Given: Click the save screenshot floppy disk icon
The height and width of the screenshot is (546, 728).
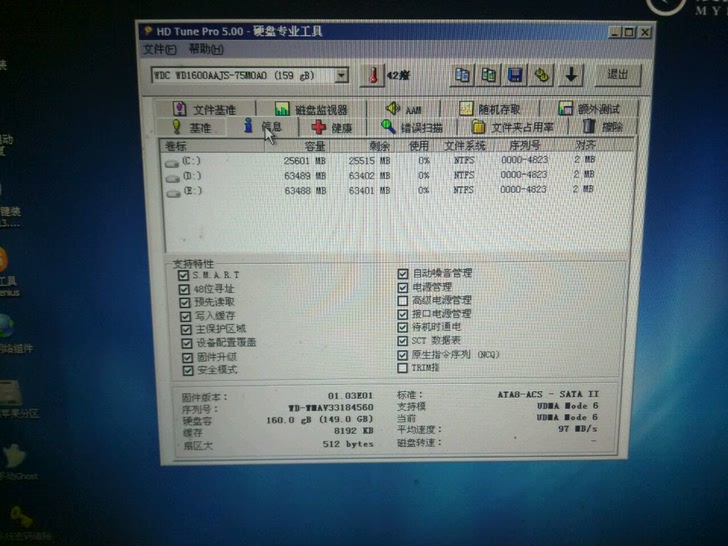Looking at the screenshot, I should [x=515, y=75].
